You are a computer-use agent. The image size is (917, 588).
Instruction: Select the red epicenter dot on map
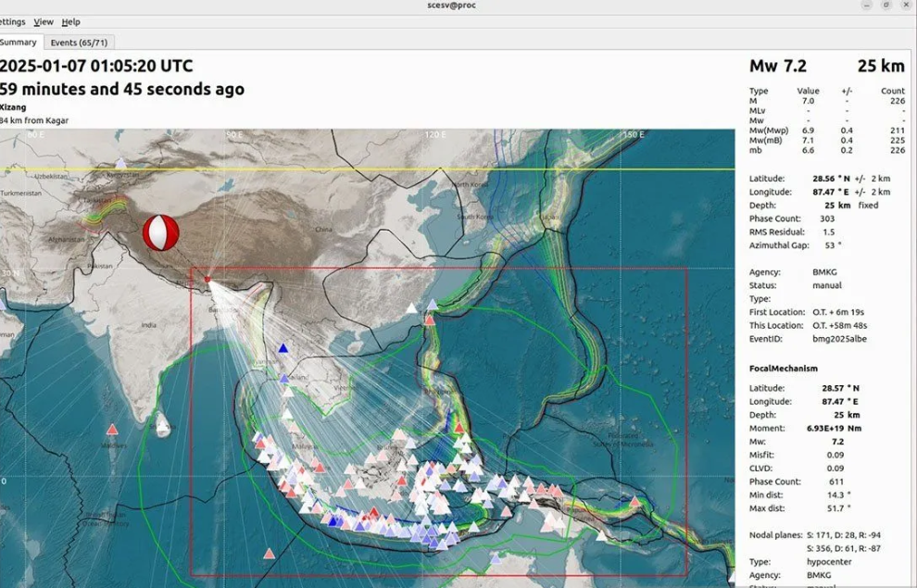pyautogui.click(x=207, y=278)
